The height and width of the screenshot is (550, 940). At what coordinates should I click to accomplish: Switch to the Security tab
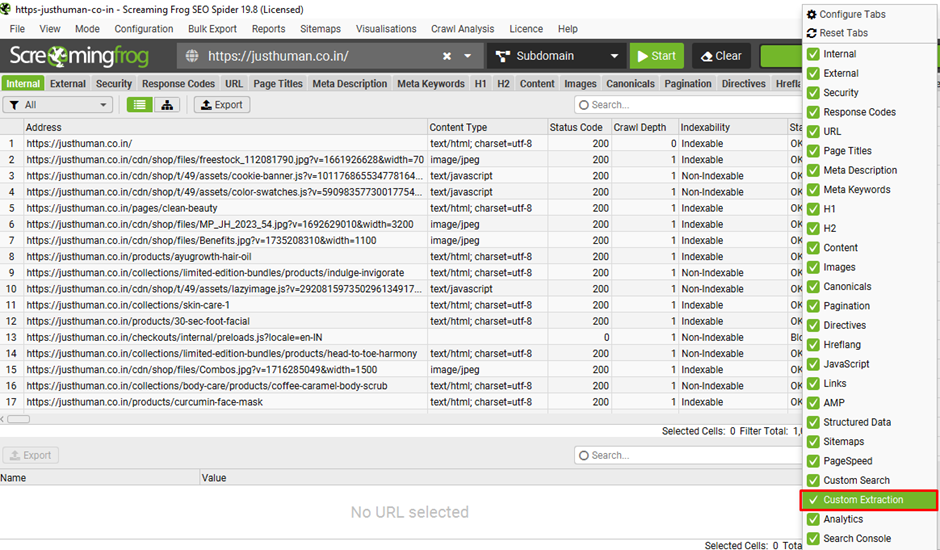[114, 84]
